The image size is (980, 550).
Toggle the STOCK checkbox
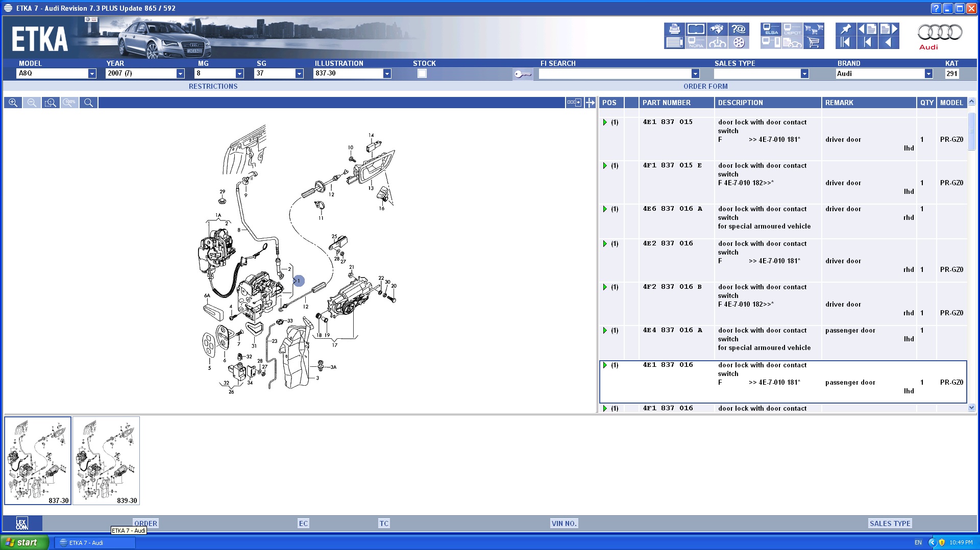[x=422, y=73]
